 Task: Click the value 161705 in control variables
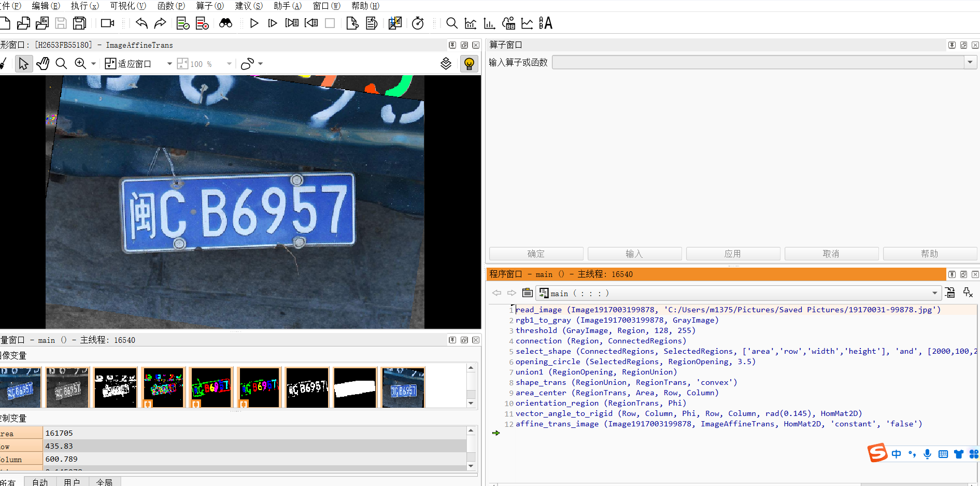59,433
